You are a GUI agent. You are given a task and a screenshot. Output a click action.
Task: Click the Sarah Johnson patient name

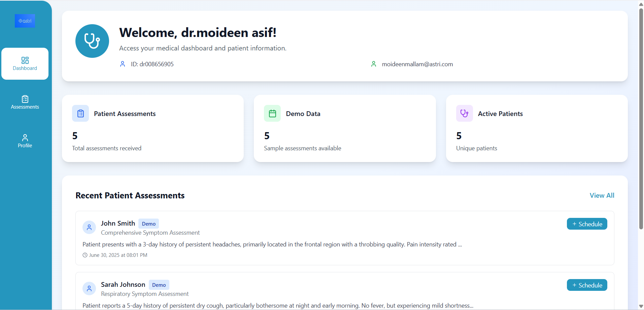click(x=123, y=284)
